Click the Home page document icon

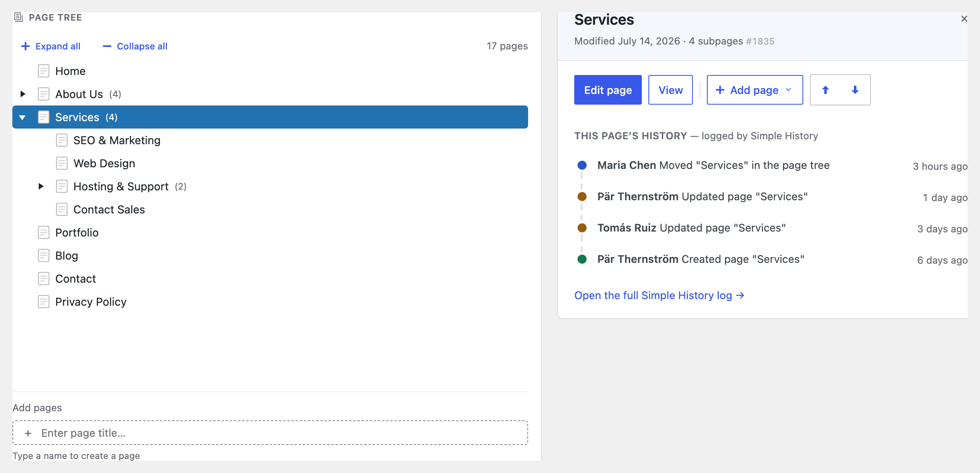pyautogui.click(x=44, y=71)
